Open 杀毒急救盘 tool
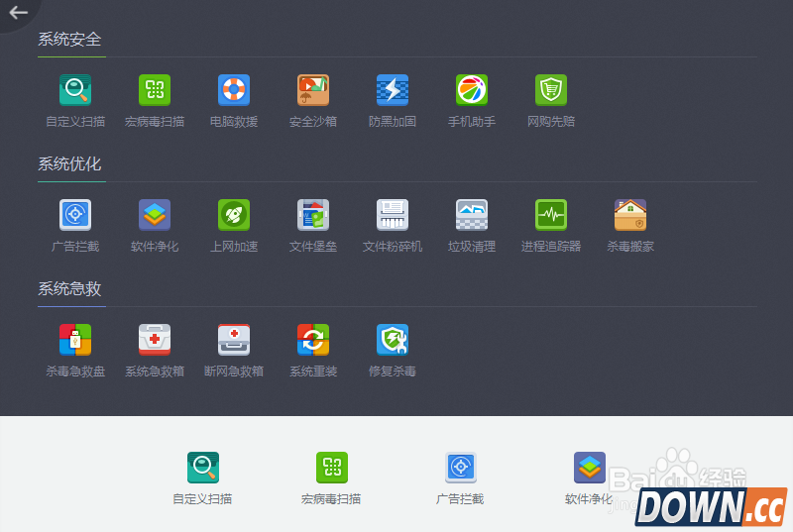The height and width of the screenshot is (532, 793). pyautogui.click(x=75, y=340)
